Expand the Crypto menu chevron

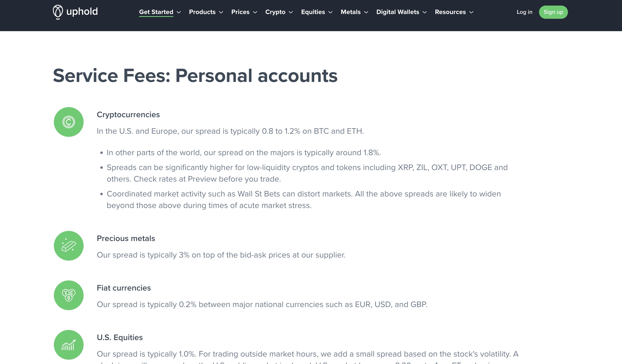[291, 12]
